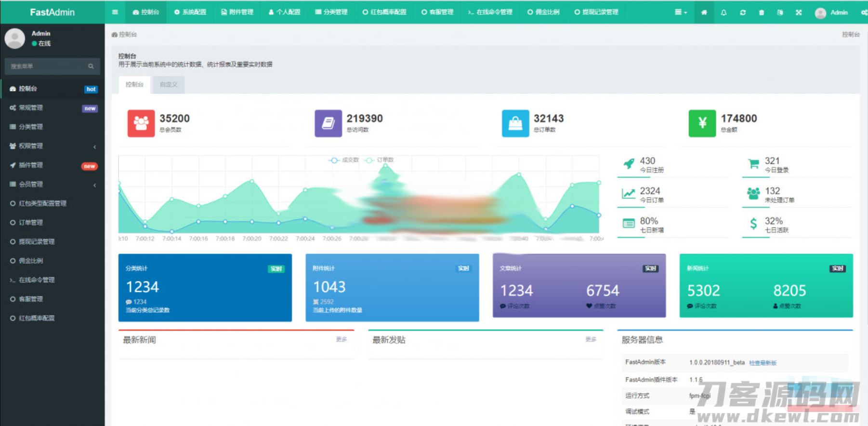The width and height of the screenshot is (868, 426).
Task: Click the red 总会员数 members icon
Action: pyautogui.click(x=141, y=123)
